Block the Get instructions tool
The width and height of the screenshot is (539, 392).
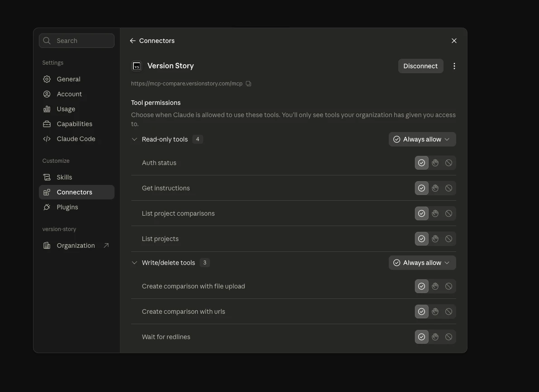click(x=448, y=188)
